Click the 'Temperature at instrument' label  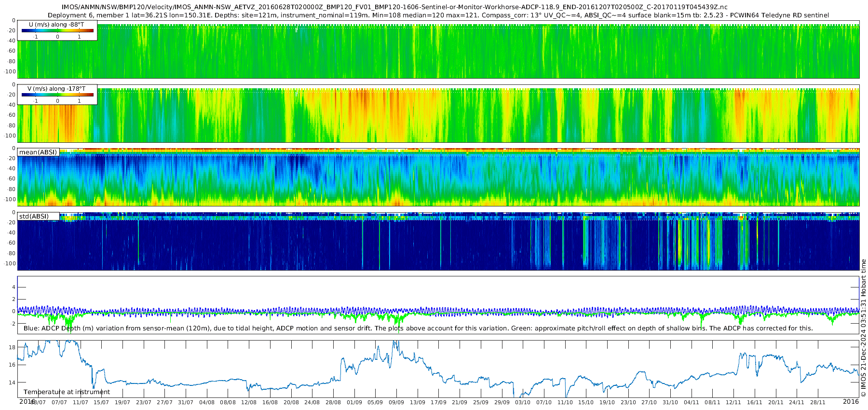click(x=67, y=392)
